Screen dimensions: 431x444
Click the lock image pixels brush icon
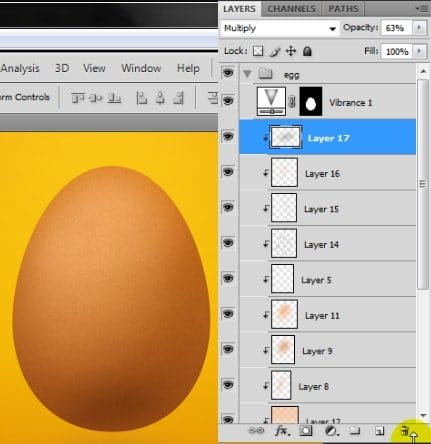pyautogui.click(x=275, y=51)
